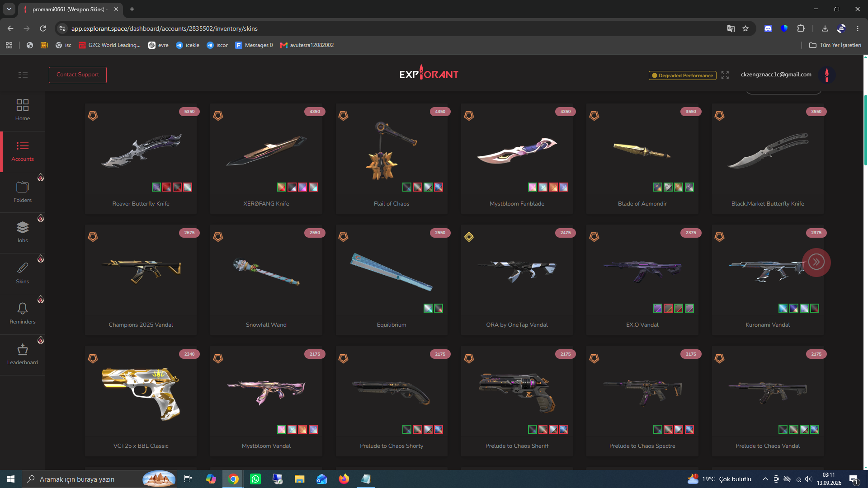Click Contact Support button
The width and height of the screenshot is (868, 488).
[x=78, y=75]
